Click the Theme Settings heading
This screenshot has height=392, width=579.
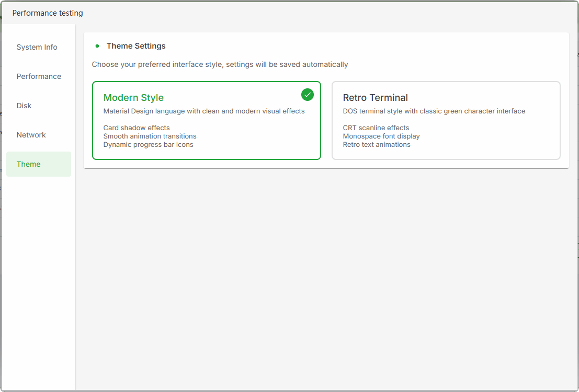[136, 46]
